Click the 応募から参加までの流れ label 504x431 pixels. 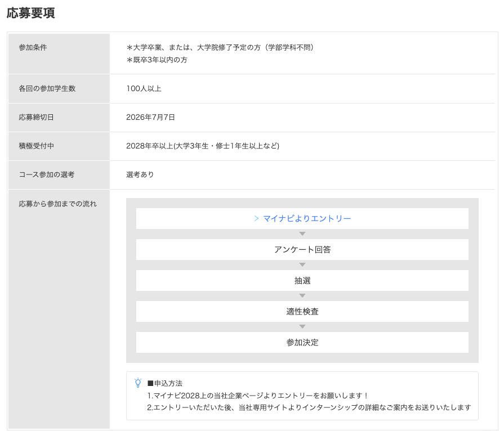click(57, 204)
